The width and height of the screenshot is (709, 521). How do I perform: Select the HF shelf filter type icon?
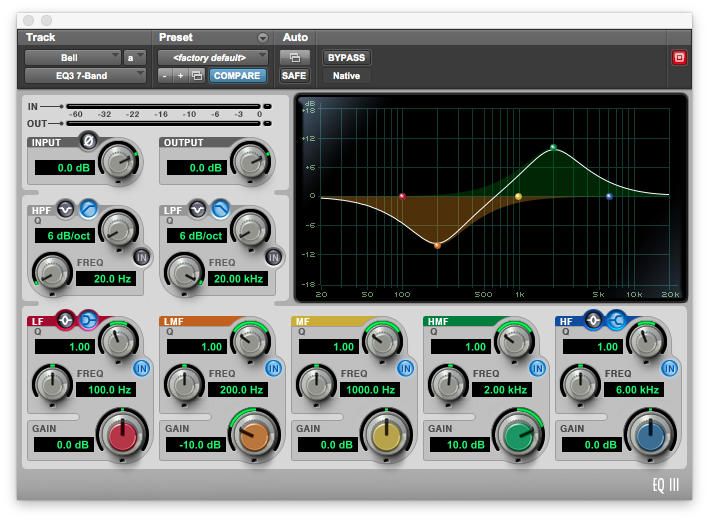[616, 320]
